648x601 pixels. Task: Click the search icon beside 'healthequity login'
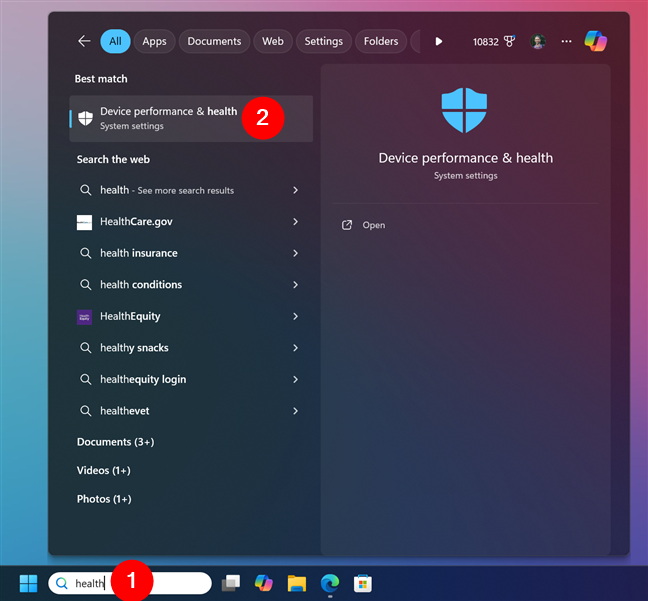[x=86, y=379]
